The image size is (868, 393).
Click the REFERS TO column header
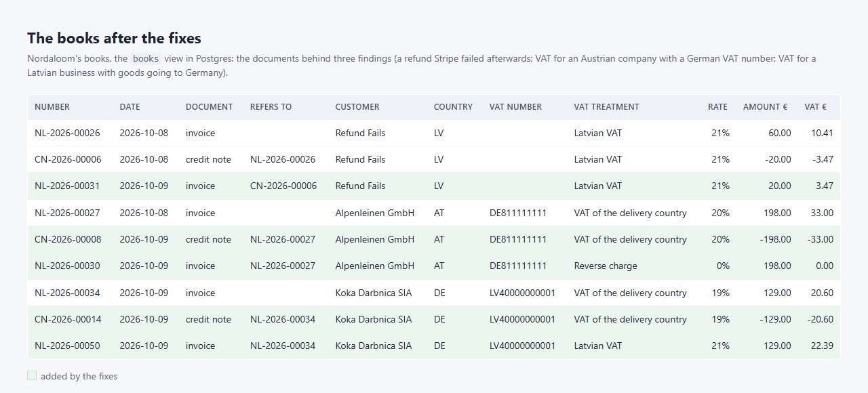click(271, 107)
